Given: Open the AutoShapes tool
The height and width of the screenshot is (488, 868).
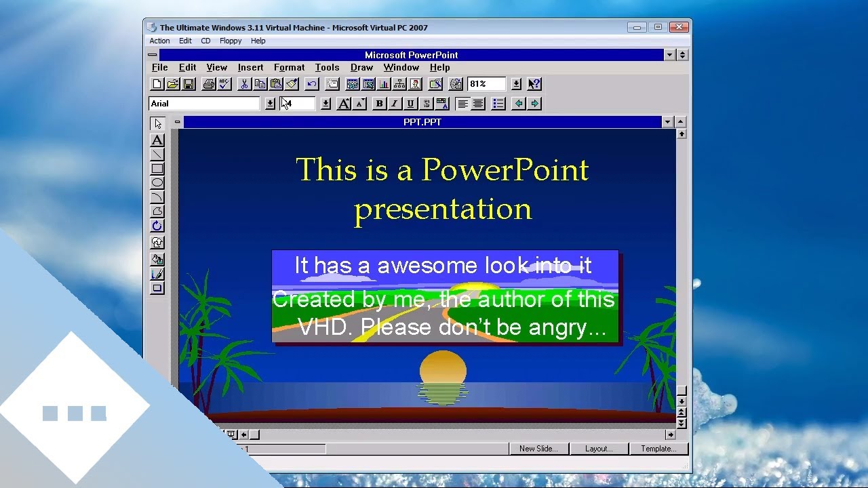Looking at the screenshot, I should 157,243.
